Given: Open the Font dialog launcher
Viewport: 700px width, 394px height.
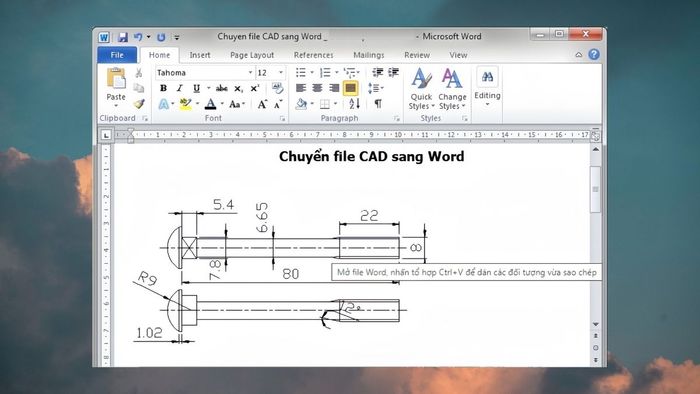Looking at the screenshot, I should (x=283, y=118).
